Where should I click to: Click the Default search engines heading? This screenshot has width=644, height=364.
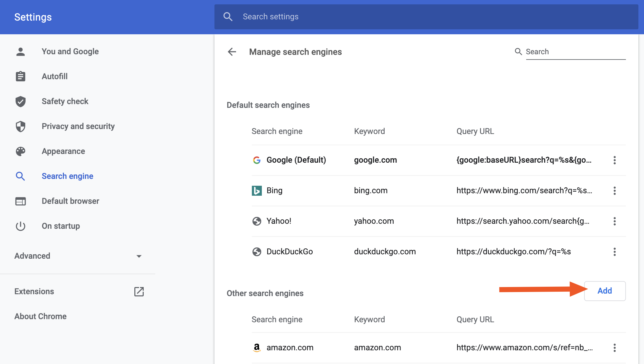(x=268, y=105)
